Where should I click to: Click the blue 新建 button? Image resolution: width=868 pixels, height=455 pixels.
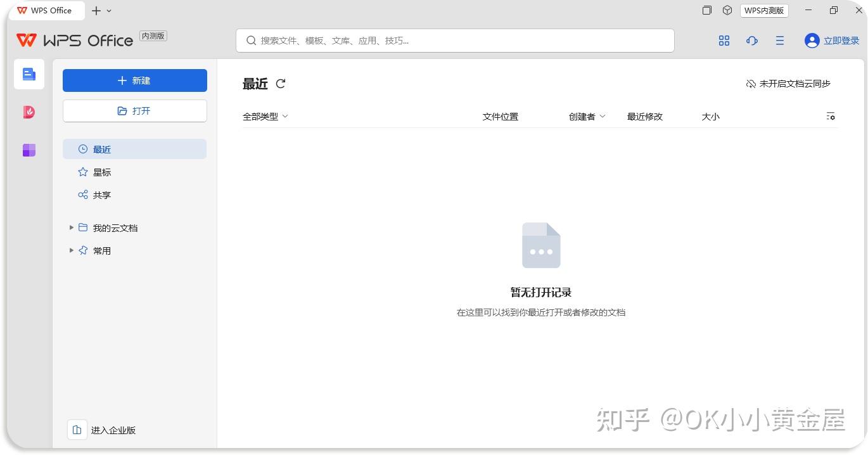[134, 80]
